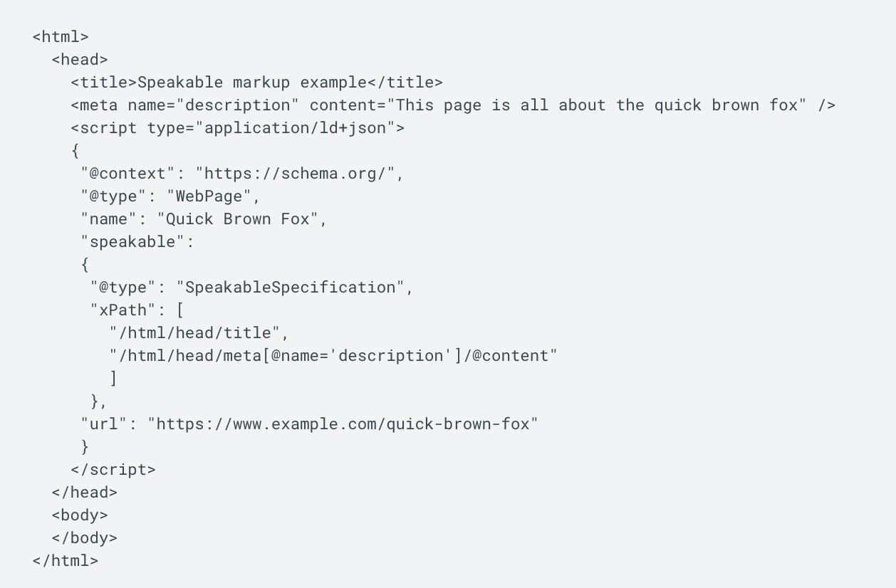
Task: Click the closing script tag
Action: click(113, 470)
